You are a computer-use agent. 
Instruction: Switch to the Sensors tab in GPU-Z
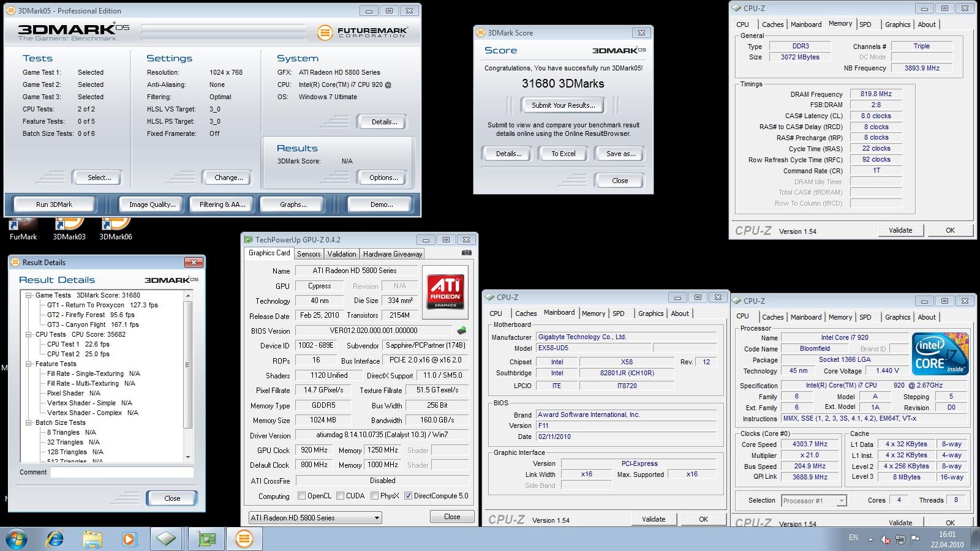(x=309, y=254)
